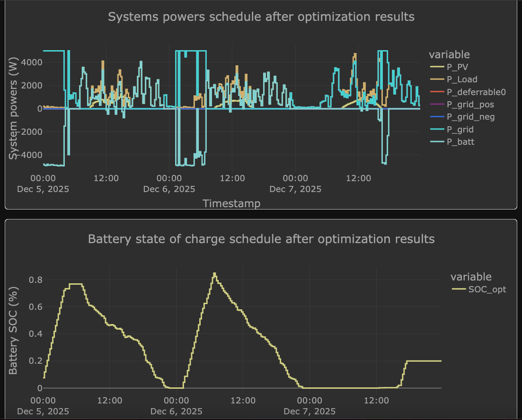Click 'variable' legend heading in SOC chart
522x420 pixels.
[471, 277]
